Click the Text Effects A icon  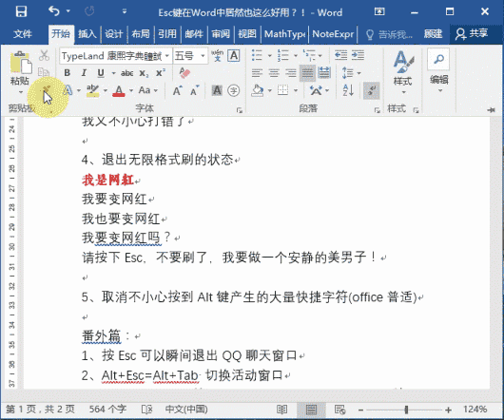pyautogui.click(x=68, y=90)
